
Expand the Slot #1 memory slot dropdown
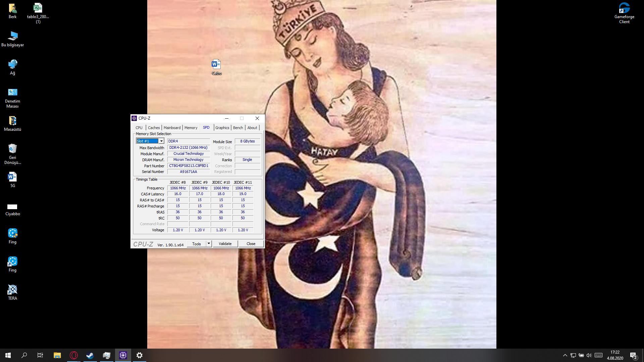[161, 141]
